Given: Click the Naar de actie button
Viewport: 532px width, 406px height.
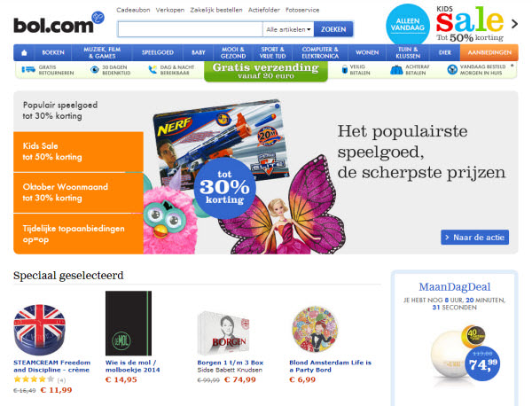Looking at the screenshot, I should point(474,237).
